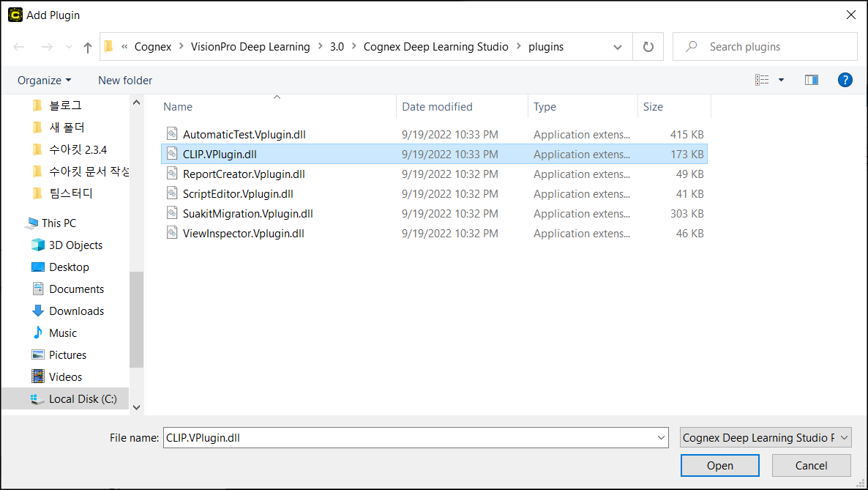The height and width of the screenshot is (490, 868).
Task: Open the Help question mark icon
Action: click(x=845, y=80)
